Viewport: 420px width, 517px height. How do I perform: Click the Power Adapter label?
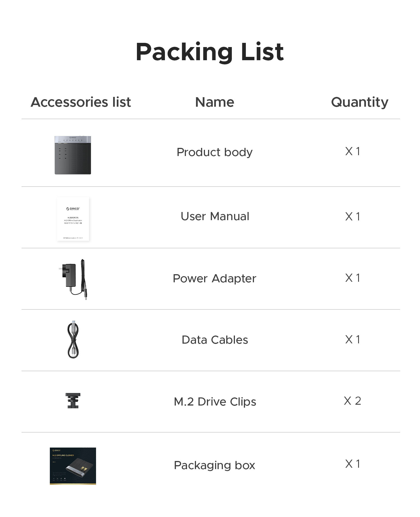(x=214, y=278)
